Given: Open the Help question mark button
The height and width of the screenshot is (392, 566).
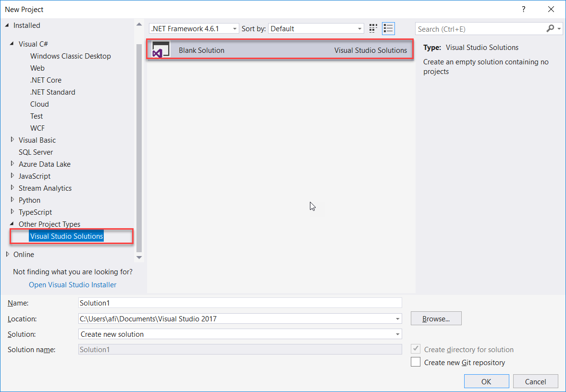Looking at the screenshot, I should pos(523,10).
